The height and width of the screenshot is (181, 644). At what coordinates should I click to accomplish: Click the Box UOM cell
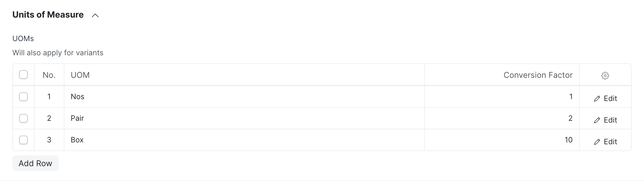click(243, 140)
